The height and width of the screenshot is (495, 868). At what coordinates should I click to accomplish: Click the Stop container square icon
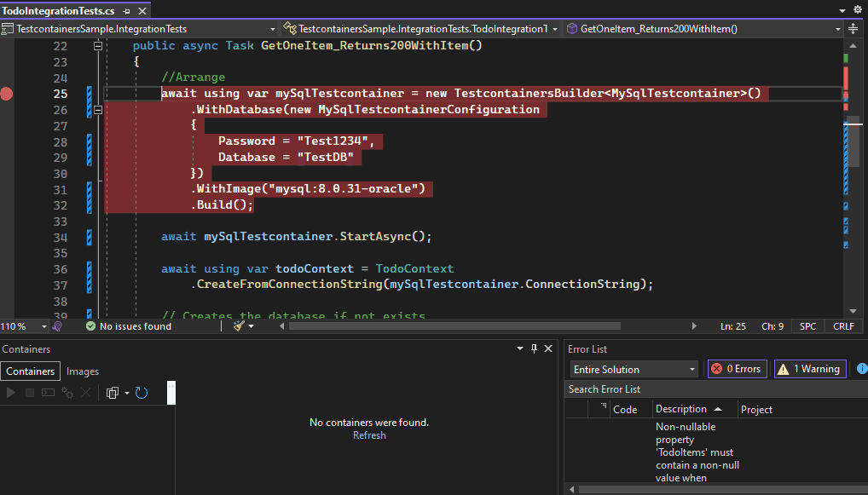pos(30,393)
